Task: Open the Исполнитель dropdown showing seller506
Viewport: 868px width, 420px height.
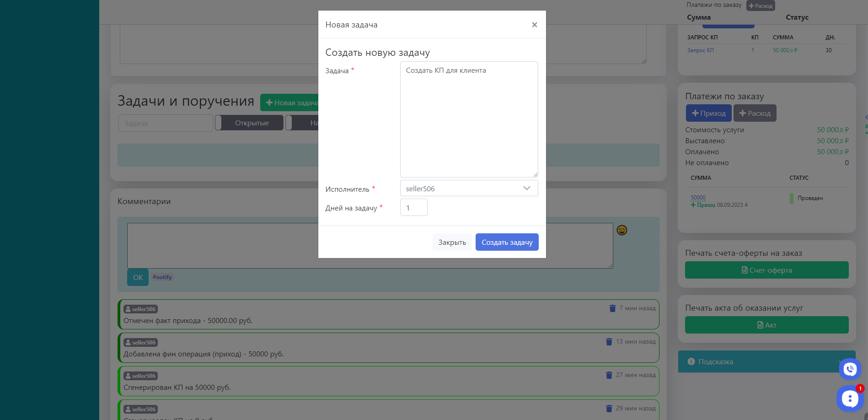Action: coord(469,188)
